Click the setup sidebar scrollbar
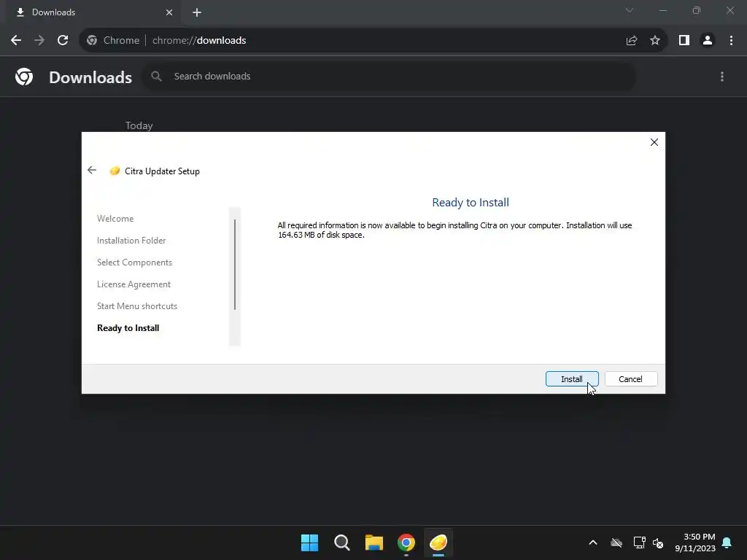 [x=235, y=265]
